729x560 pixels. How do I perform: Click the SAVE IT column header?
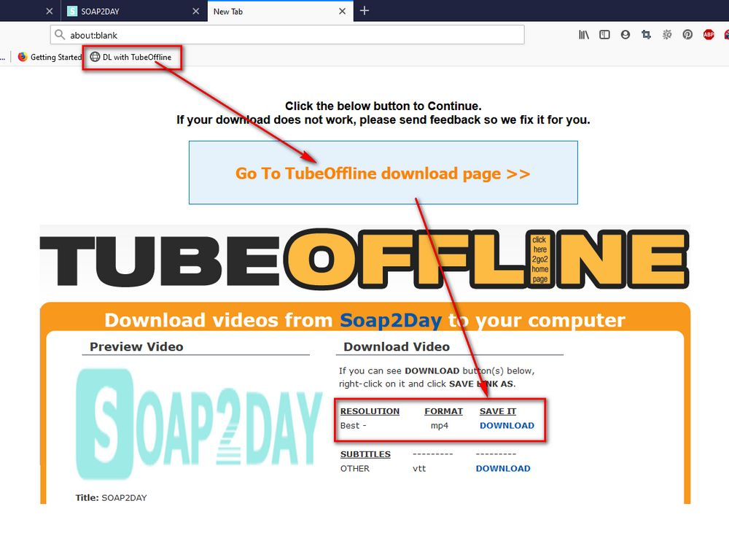tap(497, 411)
